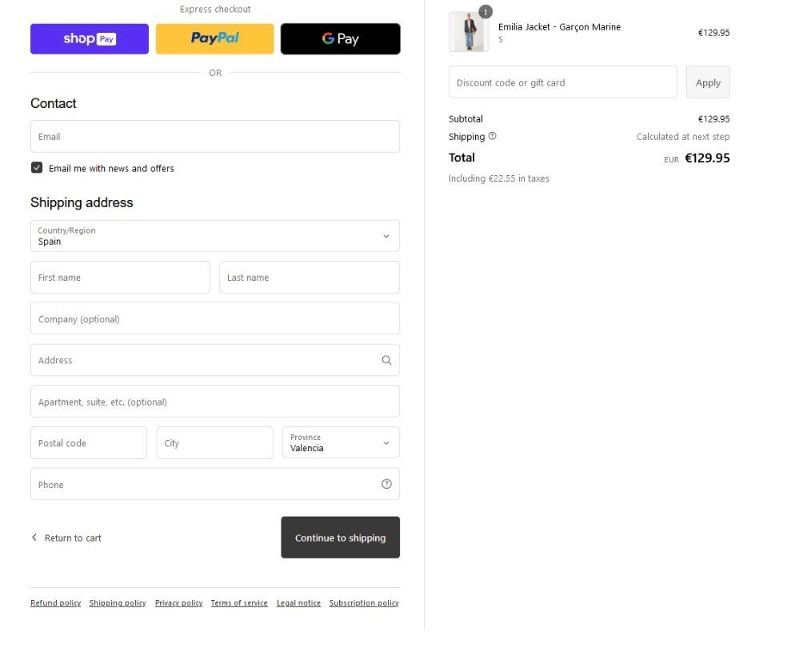The height and width of the screenshot is (672, 787).
Task: Go back via Return to cart
Action: point(66,538)
